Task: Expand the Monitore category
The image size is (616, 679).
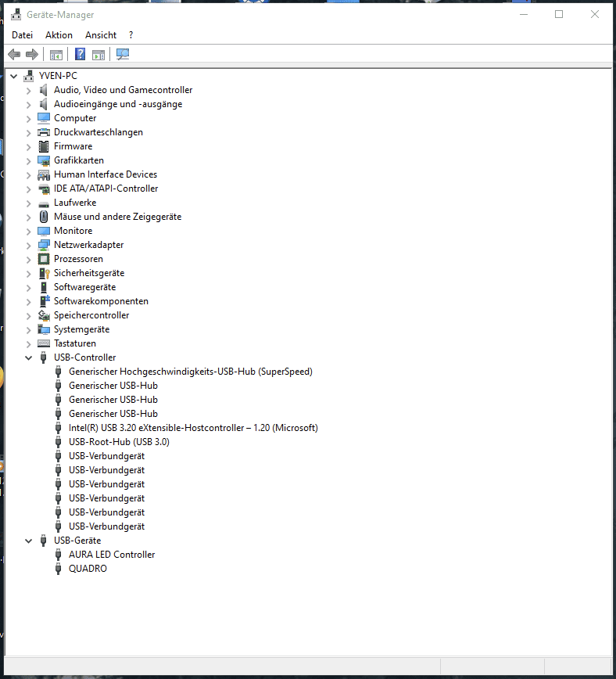Action: (x=29, y=232)
